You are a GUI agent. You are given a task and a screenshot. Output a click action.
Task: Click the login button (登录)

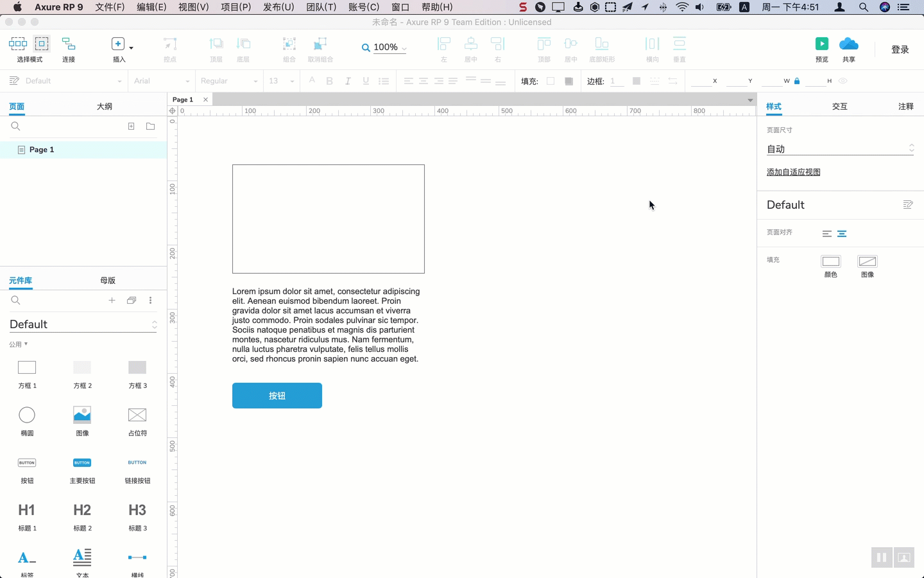pyautogui.click(x=900, y=49)
